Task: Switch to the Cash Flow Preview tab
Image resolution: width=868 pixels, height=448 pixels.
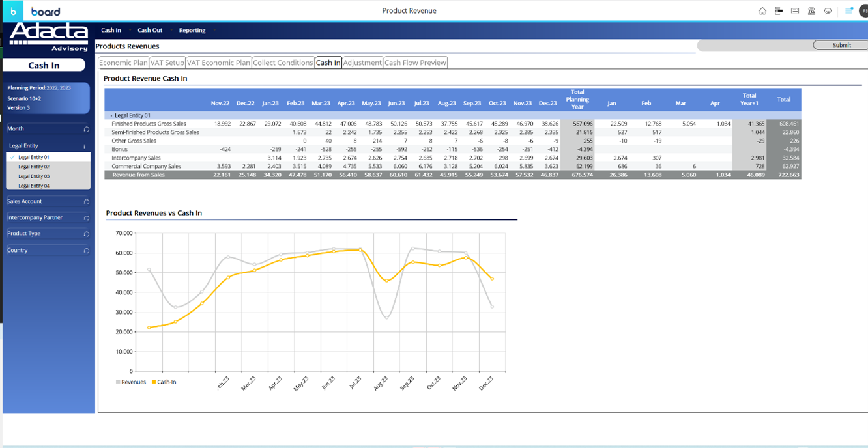Action: point(415,63)
